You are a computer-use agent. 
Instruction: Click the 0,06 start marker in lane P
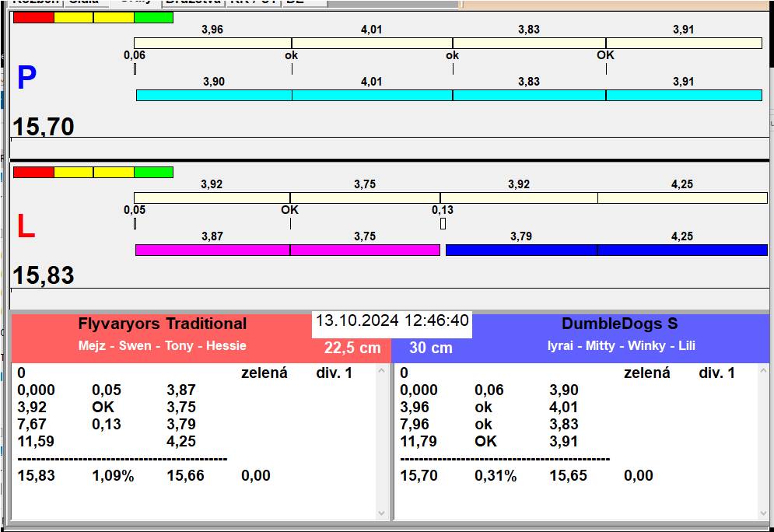click(x=135, y=68)
